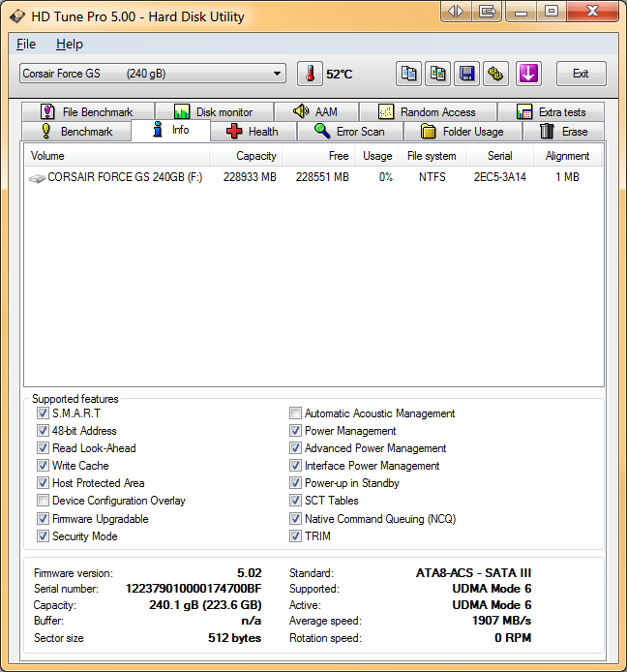Image resolution: width=627 pixels, height=672 pixels.
Task: Click the floppy disk save icon
Action: (467, 74)
